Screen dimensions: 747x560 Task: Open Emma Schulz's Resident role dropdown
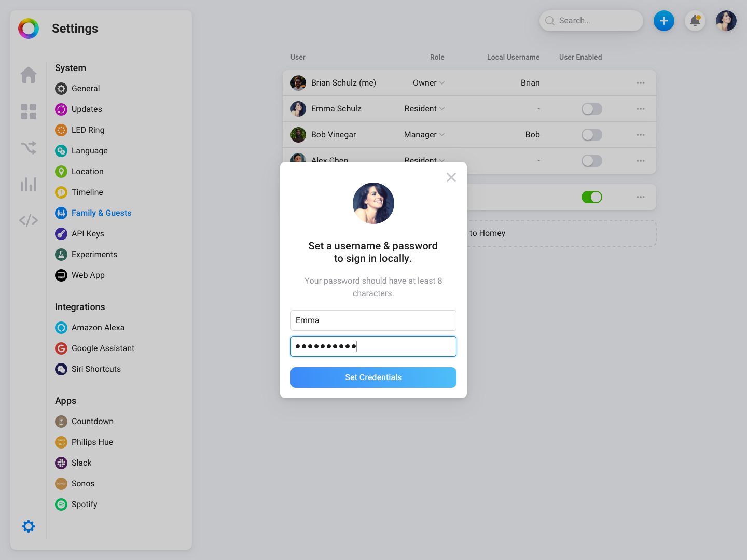(x=424, y=109)
